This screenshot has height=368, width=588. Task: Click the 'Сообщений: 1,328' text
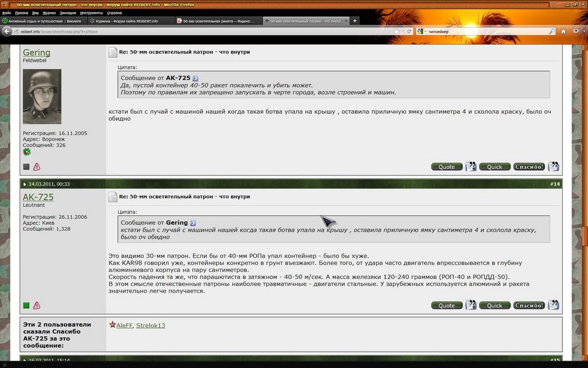(x=47, y=229)
